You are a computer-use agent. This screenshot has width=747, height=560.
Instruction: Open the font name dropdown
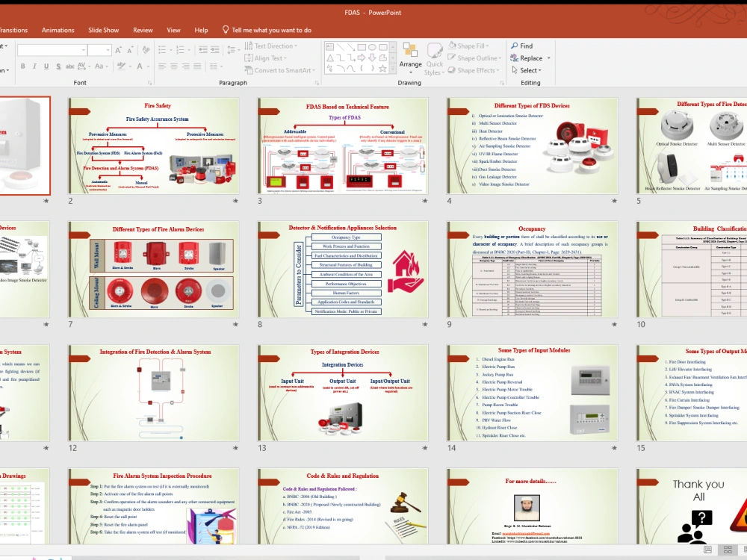pyautogui.click(x=84, y=50)
